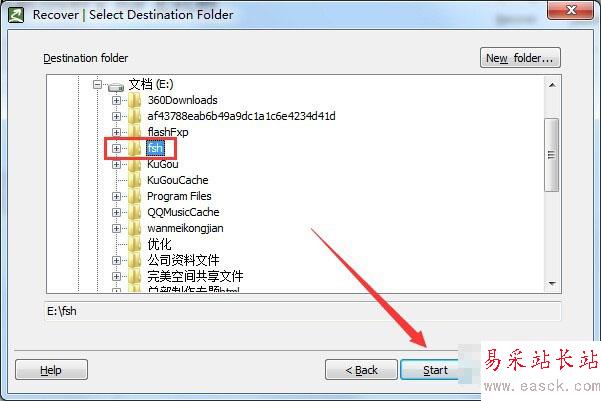Click the 360Downloads folder icon
The height and width of the screenshot is (401, 601).
pos(135,100)
